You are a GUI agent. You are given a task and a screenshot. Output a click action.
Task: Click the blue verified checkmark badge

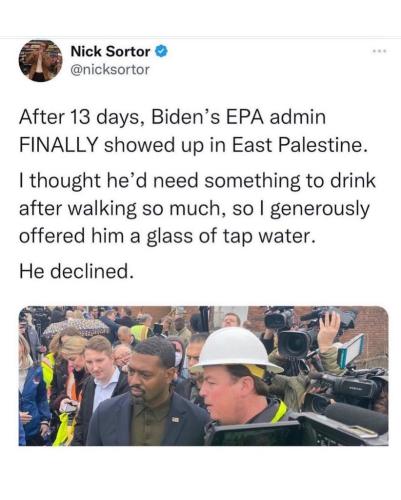point(161,52)
